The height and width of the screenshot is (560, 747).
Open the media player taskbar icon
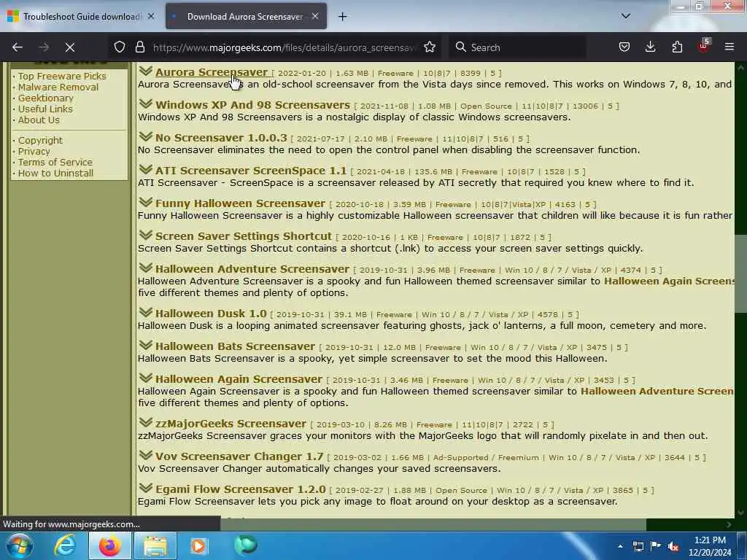point(198,545)
